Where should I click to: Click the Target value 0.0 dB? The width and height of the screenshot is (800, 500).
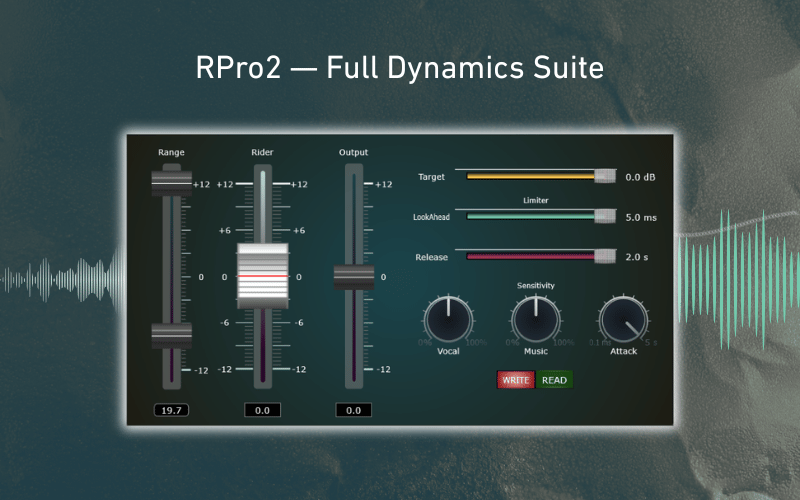pos(640,177)
